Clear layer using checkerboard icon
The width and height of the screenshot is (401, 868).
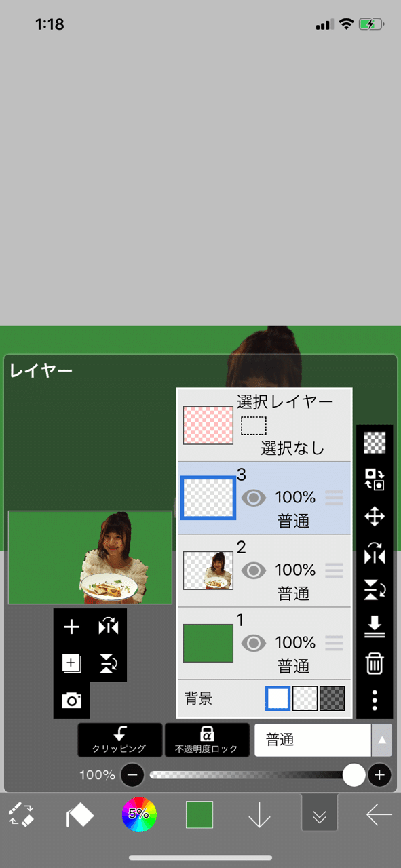[x=375, y=443]
